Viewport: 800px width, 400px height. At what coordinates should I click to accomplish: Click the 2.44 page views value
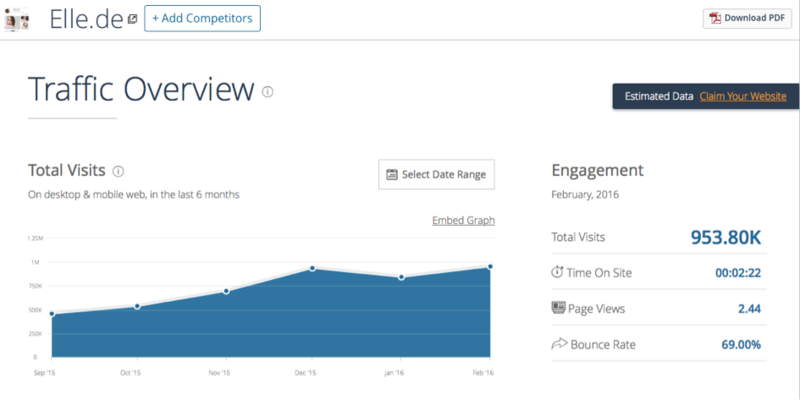tap(749, 309)
